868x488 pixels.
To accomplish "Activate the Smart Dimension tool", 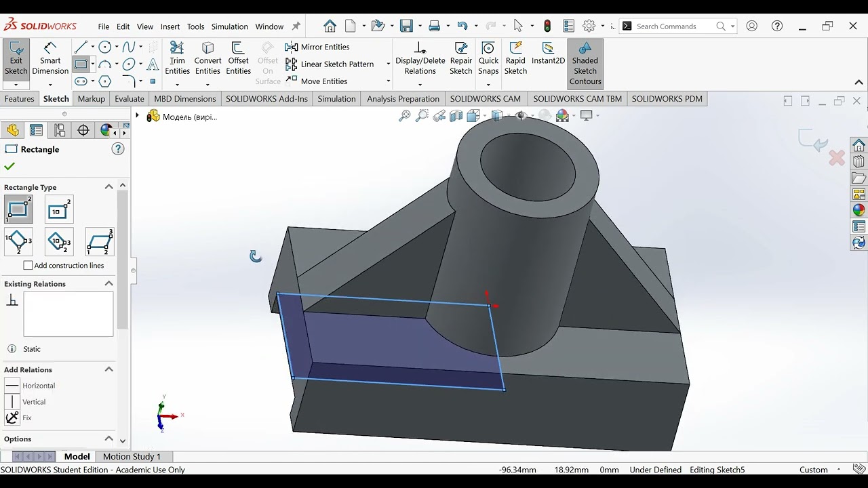I will click(x=50, y=59).
